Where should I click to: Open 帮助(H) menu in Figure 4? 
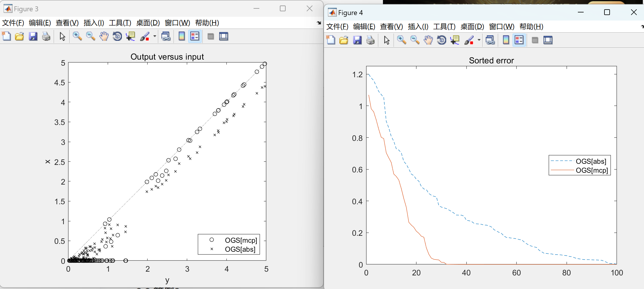pos(531,27)
